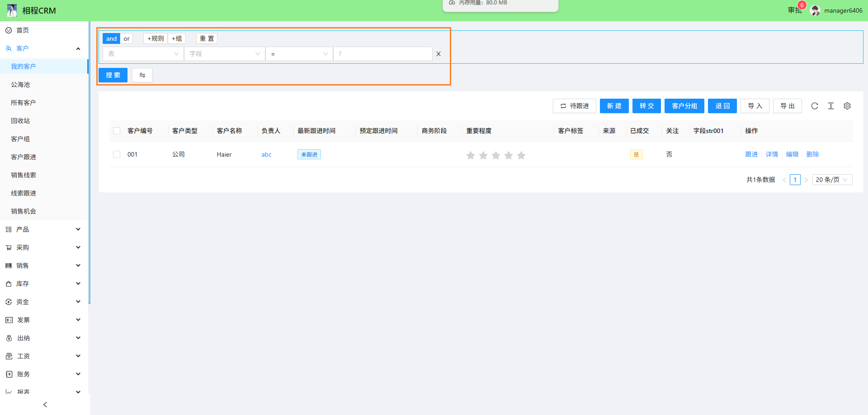The height and width of the screenshot is (415, 868).
Task: Toggle the select-all header checkbox
Action: tap(117, 131)
